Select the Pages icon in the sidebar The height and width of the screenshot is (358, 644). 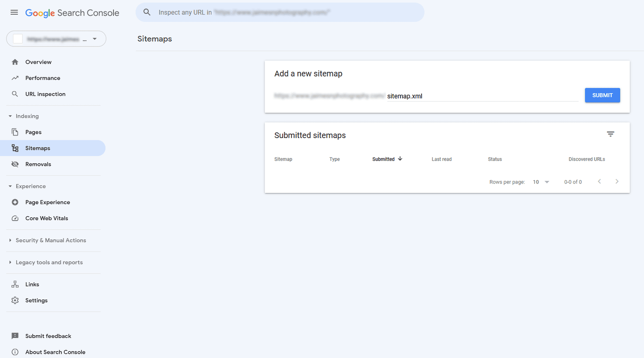coord(15,132)
